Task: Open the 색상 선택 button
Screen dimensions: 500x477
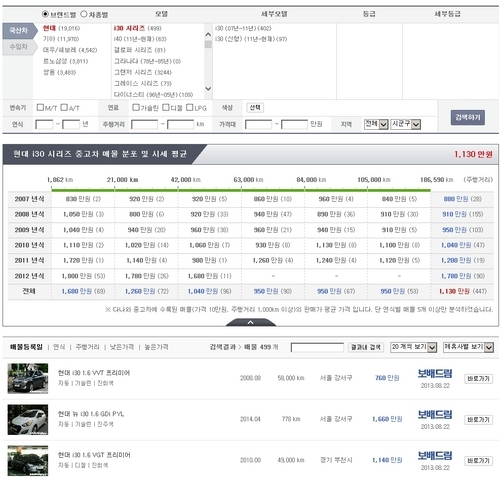Action: tap(255, 108)
